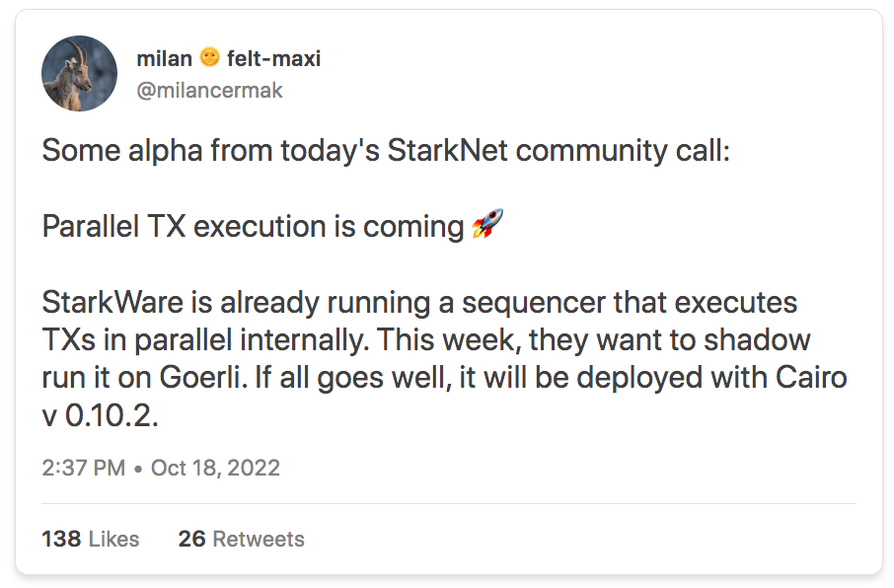Open the display name "milan"

(x=165, y=59)
